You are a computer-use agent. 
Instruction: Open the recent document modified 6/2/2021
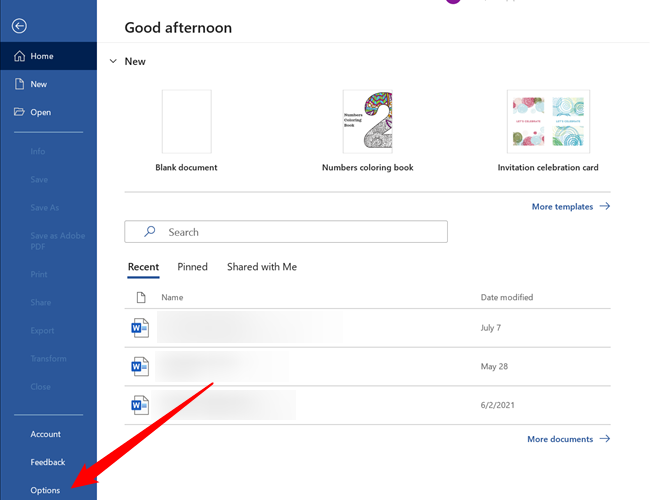367,405
